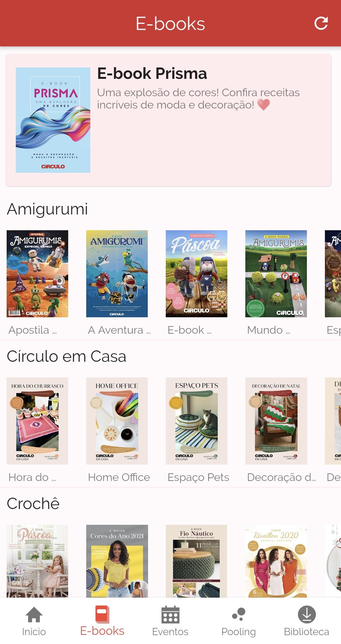Image resolution: width=341 pixels, height=644 pixels.
Task: Go to the Biblioteca tab label
Action: pyautogui.click(x=307, y=632)
